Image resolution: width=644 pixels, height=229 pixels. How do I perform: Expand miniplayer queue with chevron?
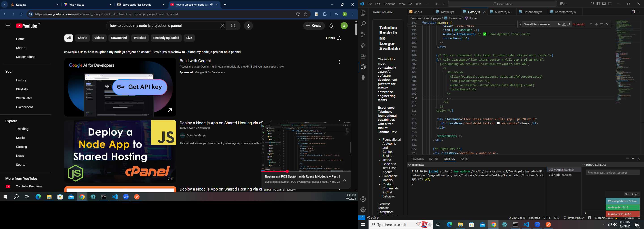345,180
